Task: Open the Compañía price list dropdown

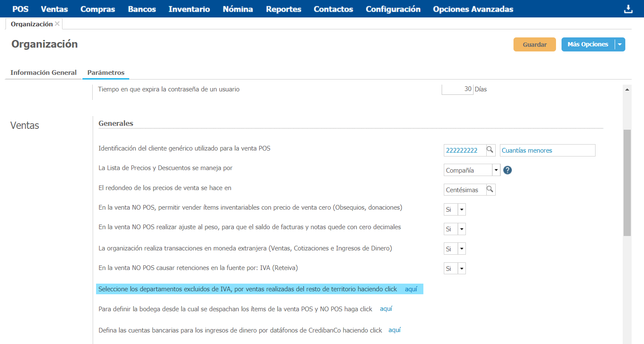Action: click(496, 170)
